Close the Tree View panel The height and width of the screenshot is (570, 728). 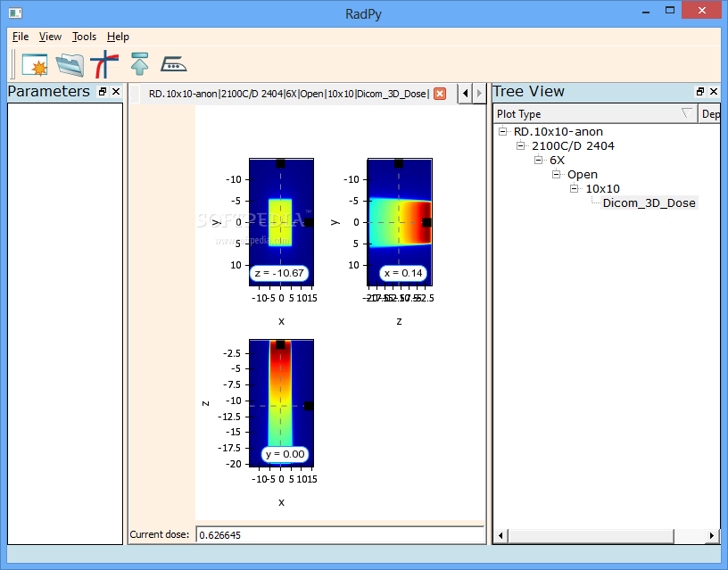[714, 92]
